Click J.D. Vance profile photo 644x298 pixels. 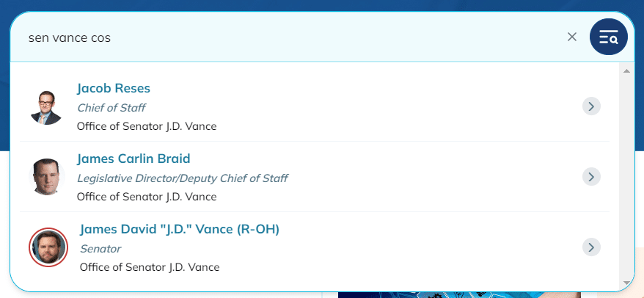(48, 247)
